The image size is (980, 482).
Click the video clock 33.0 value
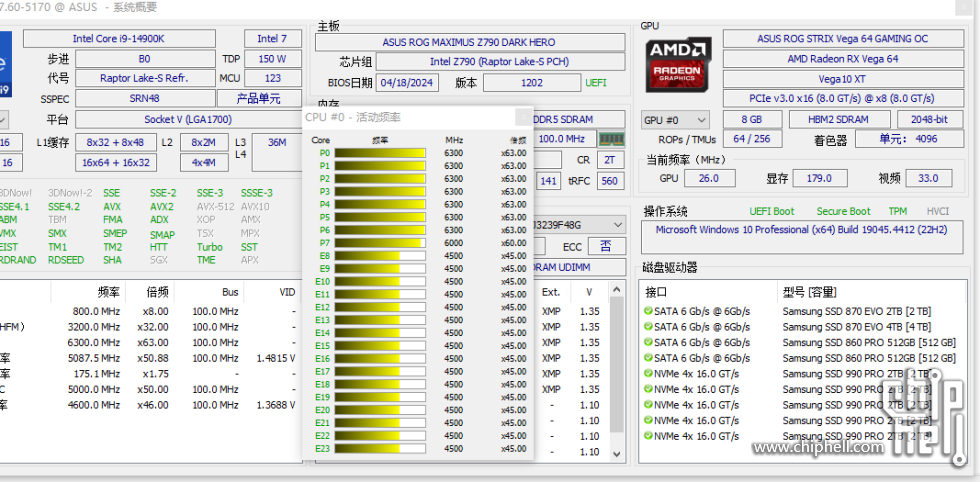point(928,178)
